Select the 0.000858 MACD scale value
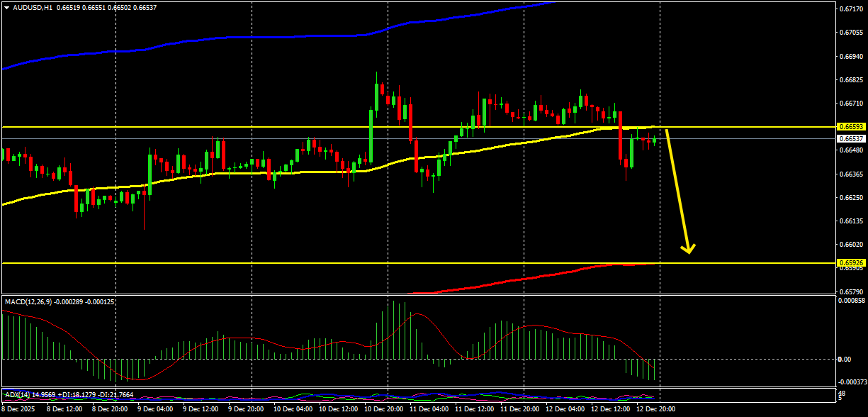This screenshot has width=868, height=417. pyautogui.click(x=851, y=301)
